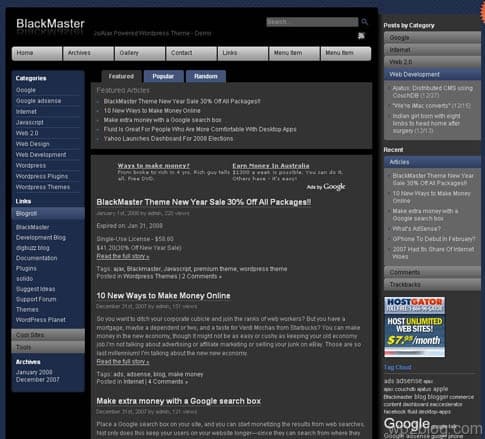Viewport: 485px width, 439px height.
Task: Click the 'premium theme' tag
Action: (x=215, y=269)
